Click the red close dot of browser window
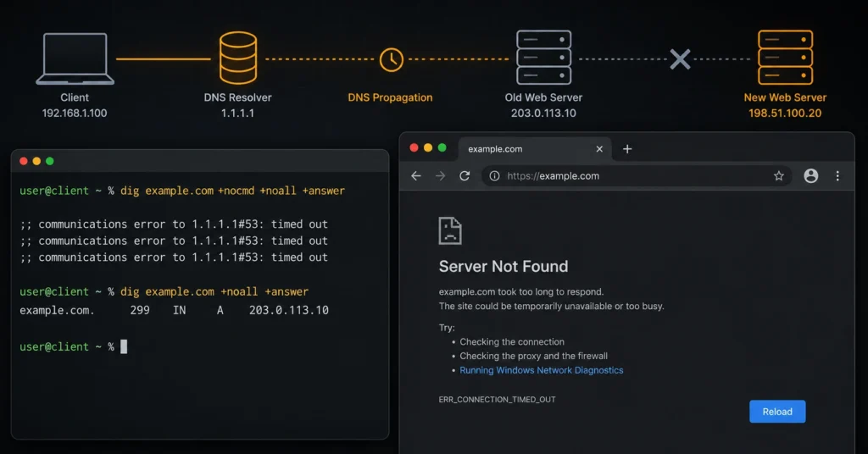868x454 pixels. click(414, 147)
